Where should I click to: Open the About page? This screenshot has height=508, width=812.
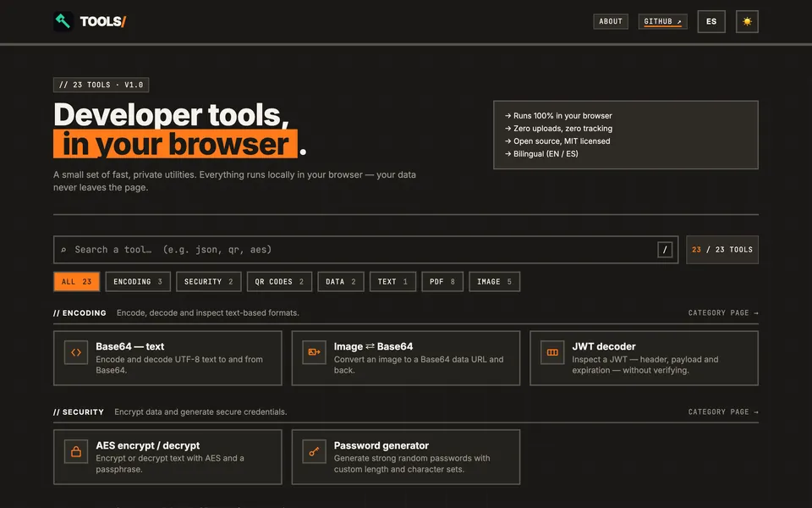(611, 21)
